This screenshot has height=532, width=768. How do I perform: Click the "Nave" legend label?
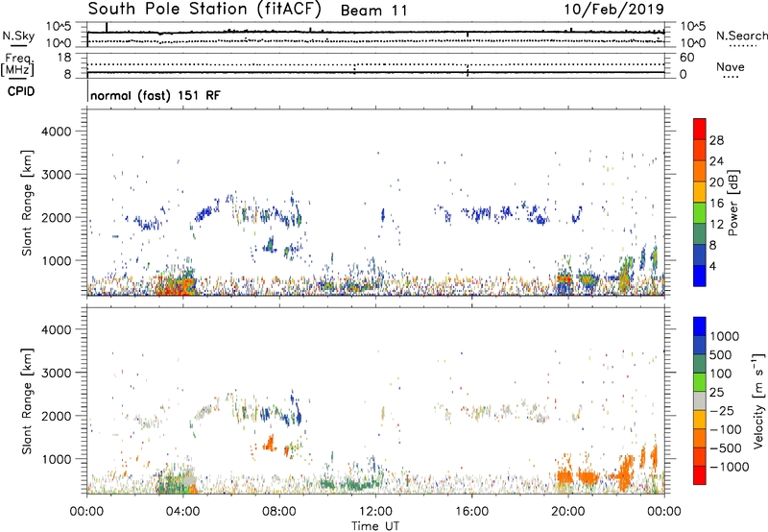[731, 66]
